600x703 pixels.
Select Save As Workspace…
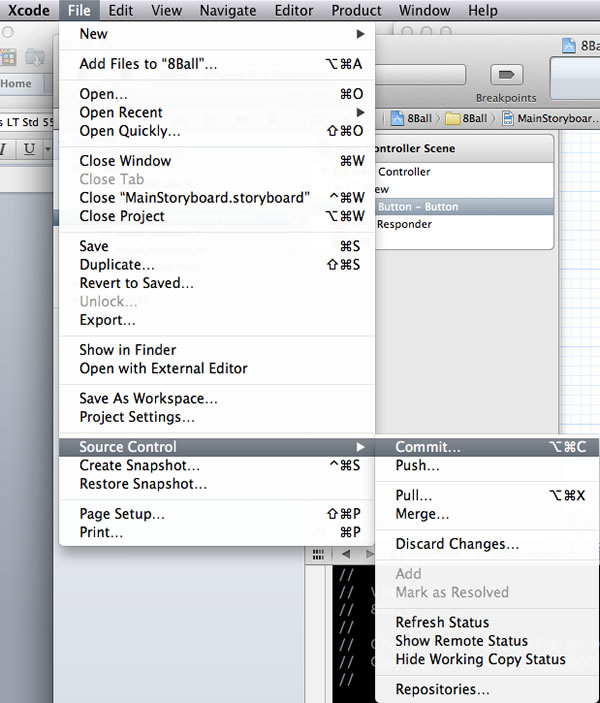(217, 399)
